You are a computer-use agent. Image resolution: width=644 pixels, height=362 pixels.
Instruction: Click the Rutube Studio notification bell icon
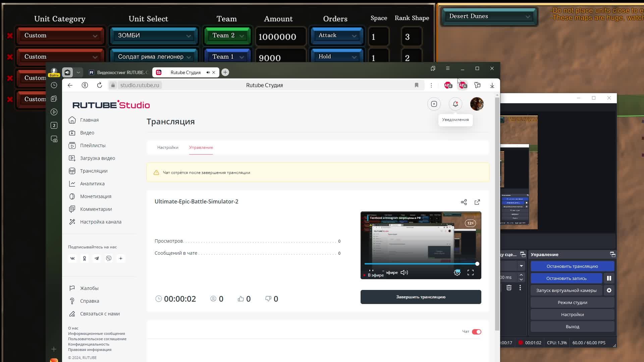455,104
